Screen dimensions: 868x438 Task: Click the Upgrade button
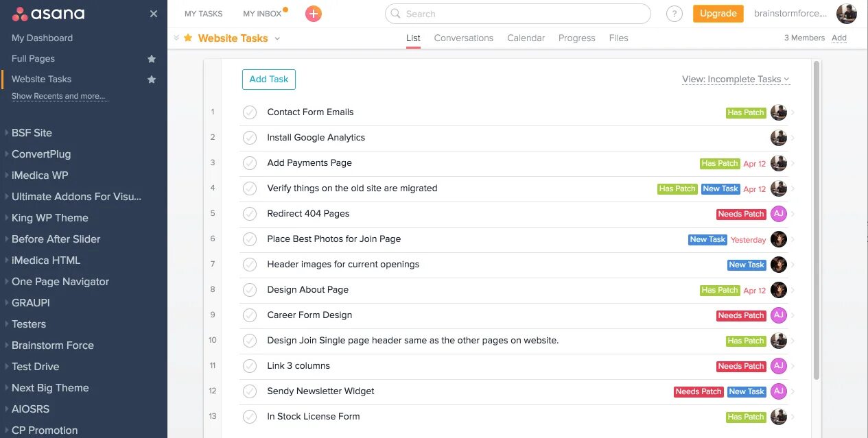point(718,14)
